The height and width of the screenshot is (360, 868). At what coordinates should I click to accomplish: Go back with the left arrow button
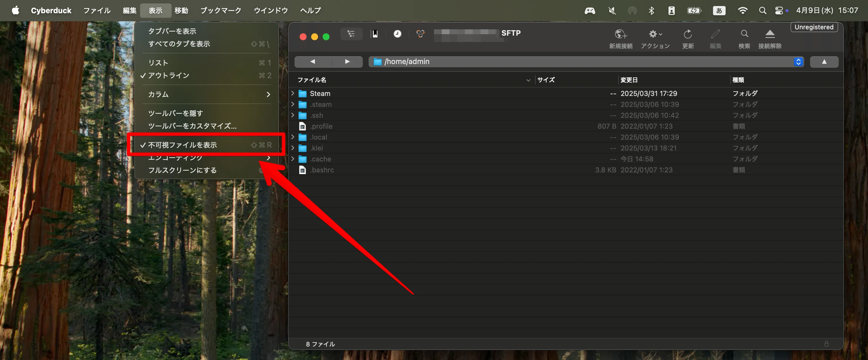(x=313, y=62)
